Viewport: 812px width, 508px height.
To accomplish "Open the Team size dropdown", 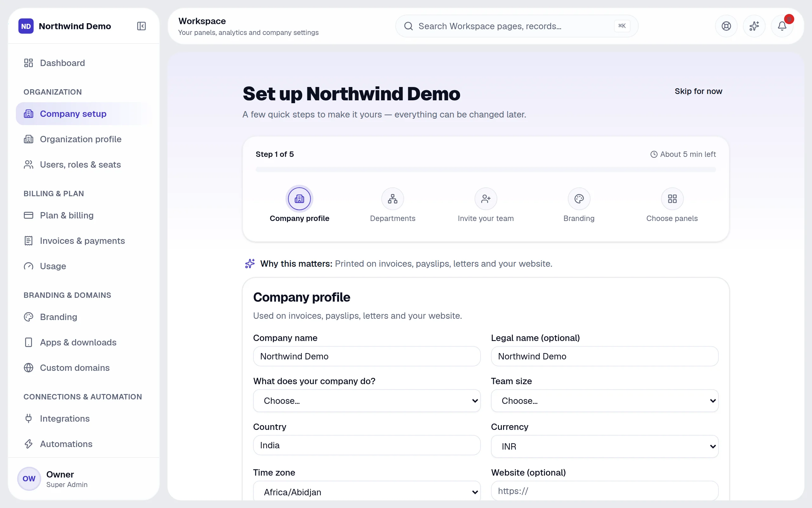I will coord(605,400).
